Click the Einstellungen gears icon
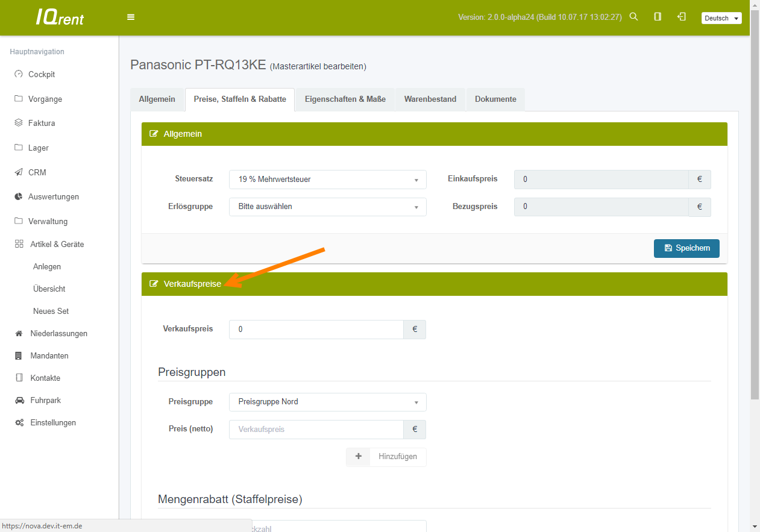This screenshot has width=760, height=532. pyautogui.click(x=19, y=422)
